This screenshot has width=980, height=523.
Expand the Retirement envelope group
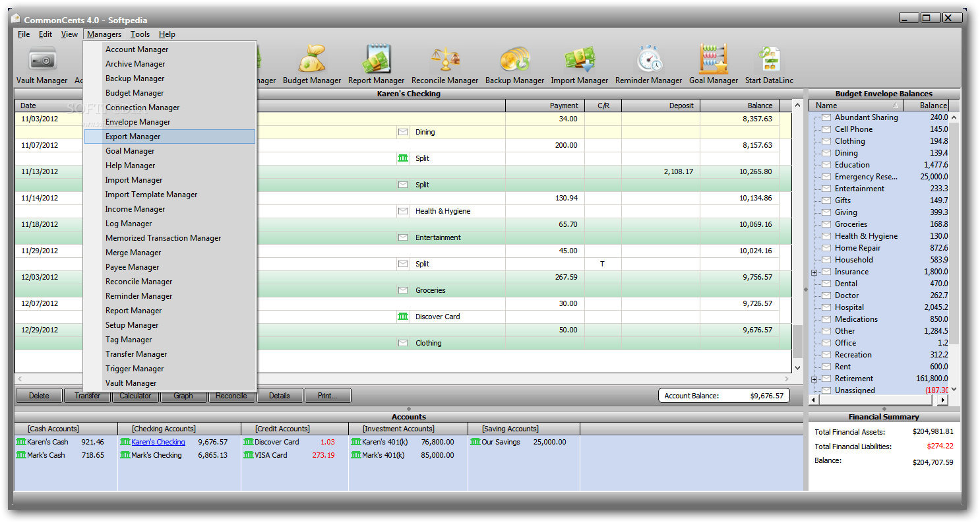(x=814, y=379)
